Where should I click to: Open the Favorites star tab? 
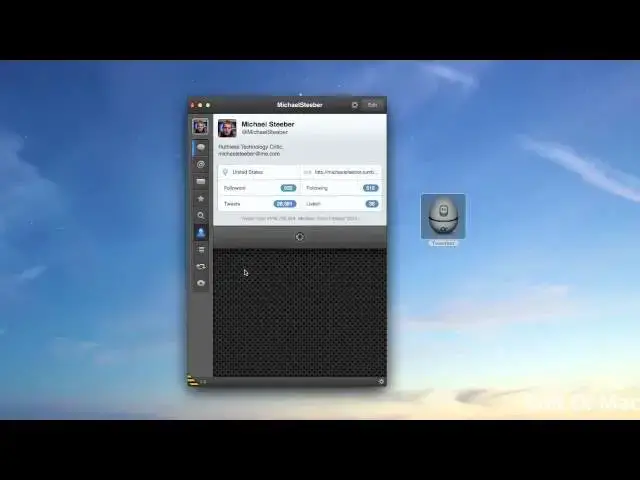200,198
